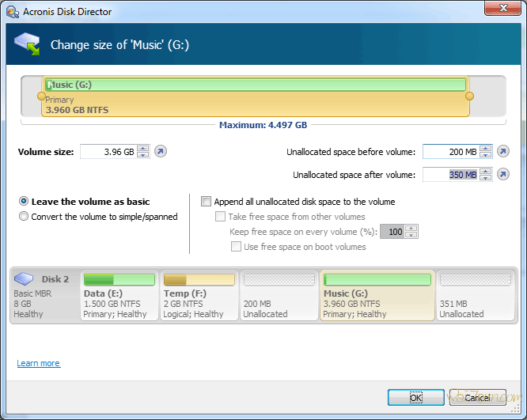Click maximize arrow beside unallocated space before volume
527x420 pixels.
[503, 152]
